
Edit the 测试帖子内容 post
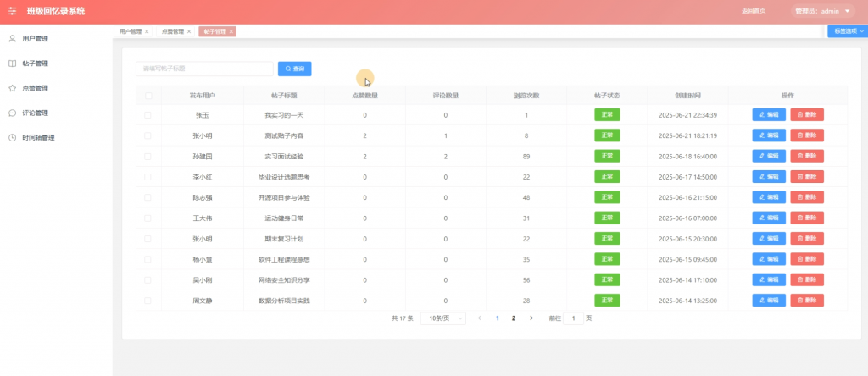click(x=768, y=135)
